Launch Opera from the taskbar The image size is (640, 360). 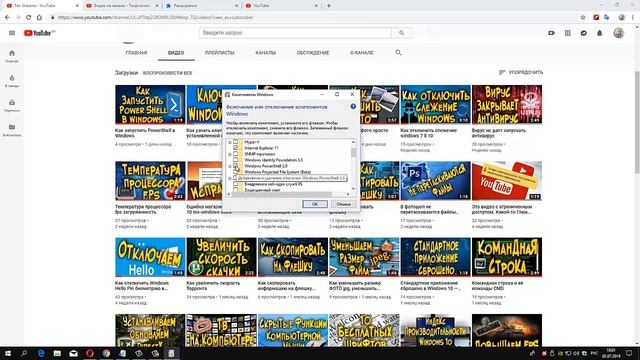[90, 353]
